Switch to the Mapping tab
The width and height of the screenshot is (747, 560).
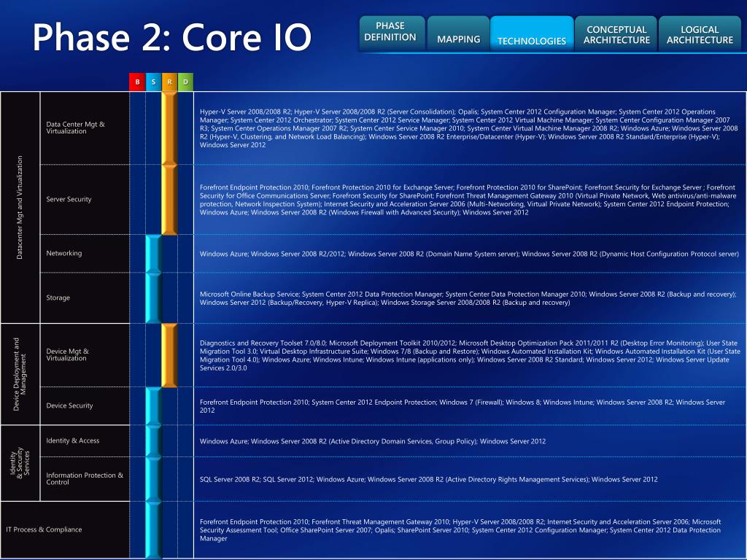pos(458,34)
